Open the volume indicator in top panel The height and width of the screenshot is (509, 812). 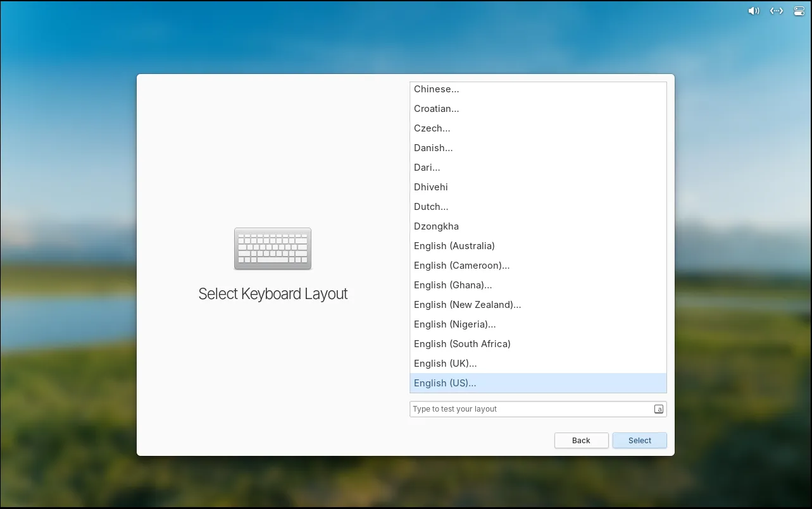click(753, 11)
